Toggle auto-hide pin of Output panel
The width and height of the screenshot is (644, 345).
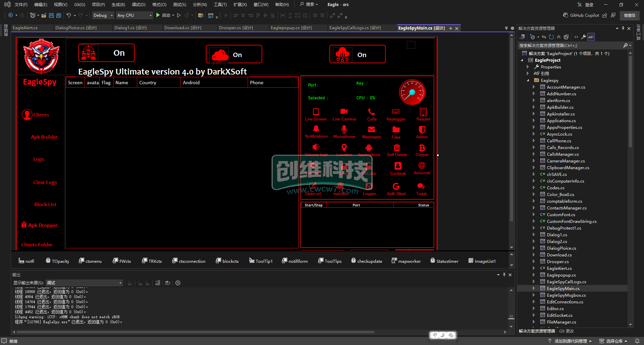tap(504, 275)
